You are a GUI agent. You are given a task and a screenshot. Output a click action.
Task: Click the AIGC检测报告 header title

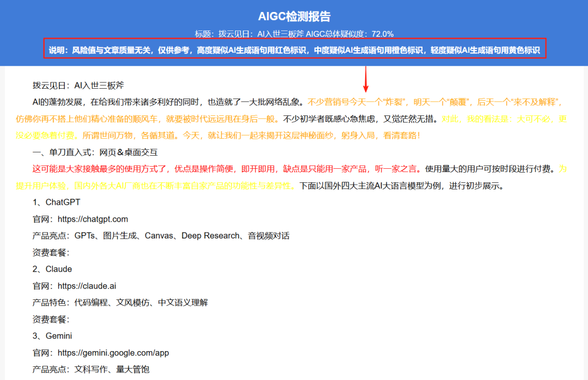[294, 17]
